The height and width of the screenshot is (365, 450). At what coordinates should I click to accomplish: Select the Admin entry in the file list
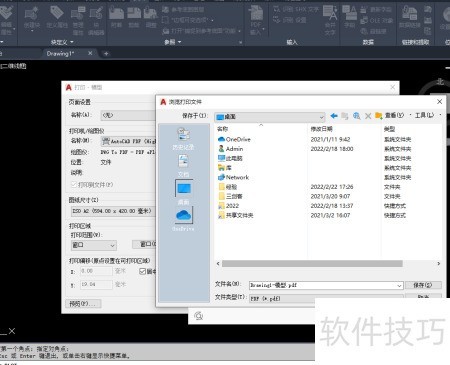click(230, 149)
